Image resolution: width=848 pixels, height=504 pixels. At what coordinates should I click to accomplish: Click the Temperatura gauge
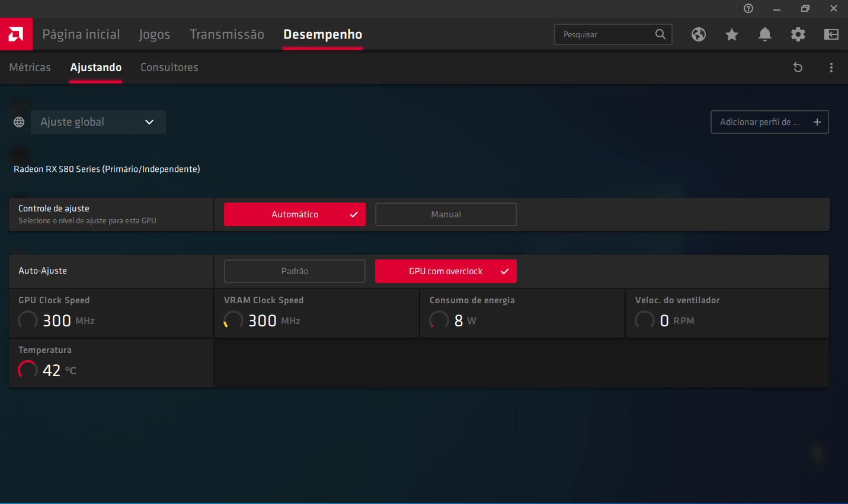(x=28, y=370)
